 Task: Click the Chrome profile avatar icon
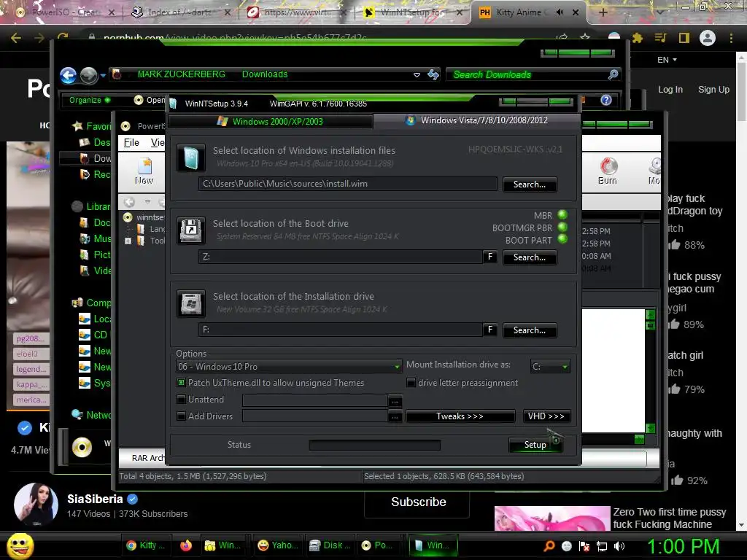pyautogui.click(x=708, y=38)
